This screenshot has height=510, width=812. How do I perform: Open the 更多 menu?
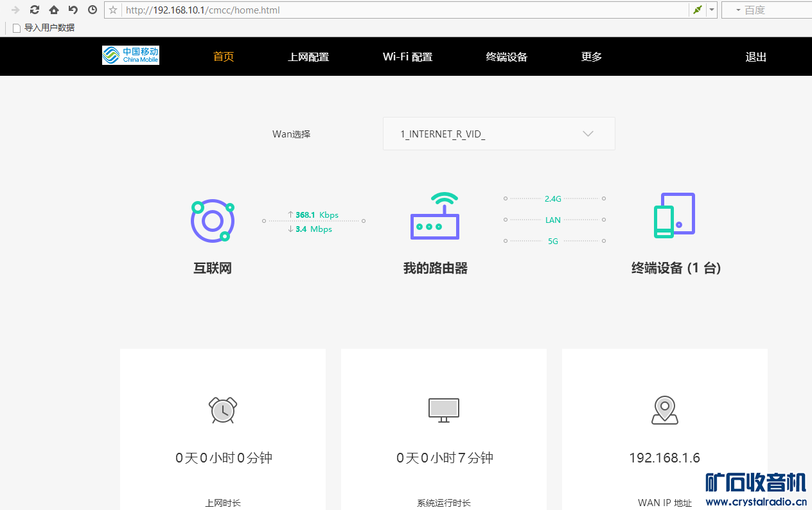(592, 57)
